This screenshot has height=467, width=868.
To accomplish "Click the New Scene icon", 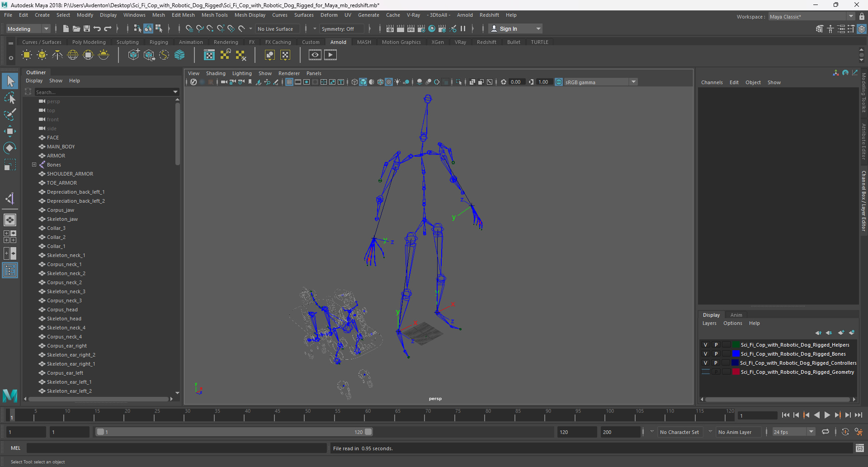I will 66,29.
